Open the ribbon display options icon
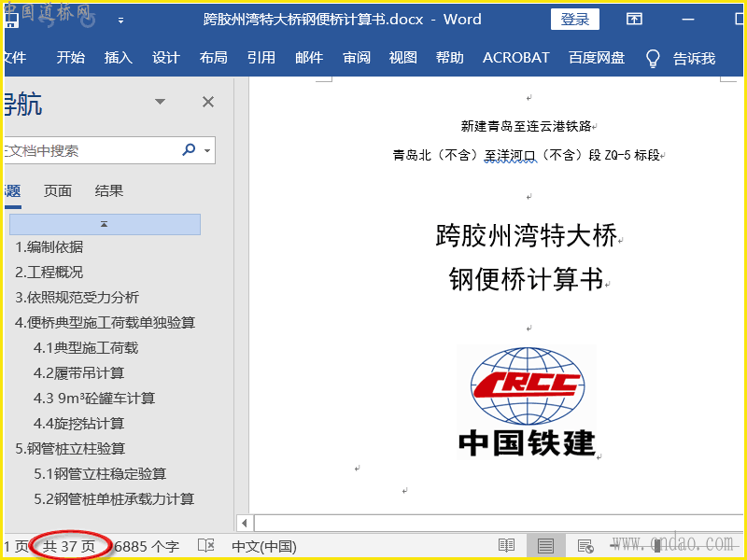The height and width of the screenshot is (560, 747). click(x=634, y=19)
